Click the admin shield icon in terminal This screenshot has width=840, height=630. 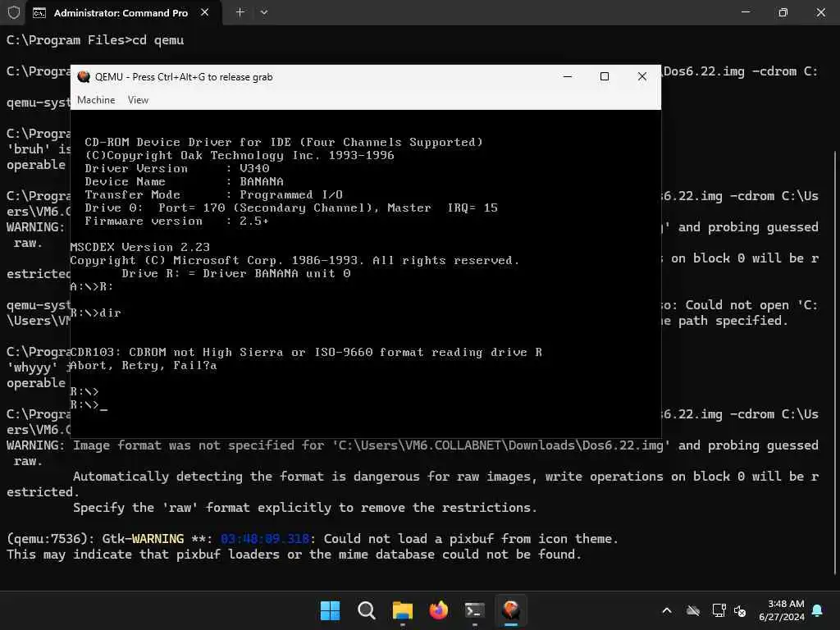pyautogui.click(x=14, y=12)
